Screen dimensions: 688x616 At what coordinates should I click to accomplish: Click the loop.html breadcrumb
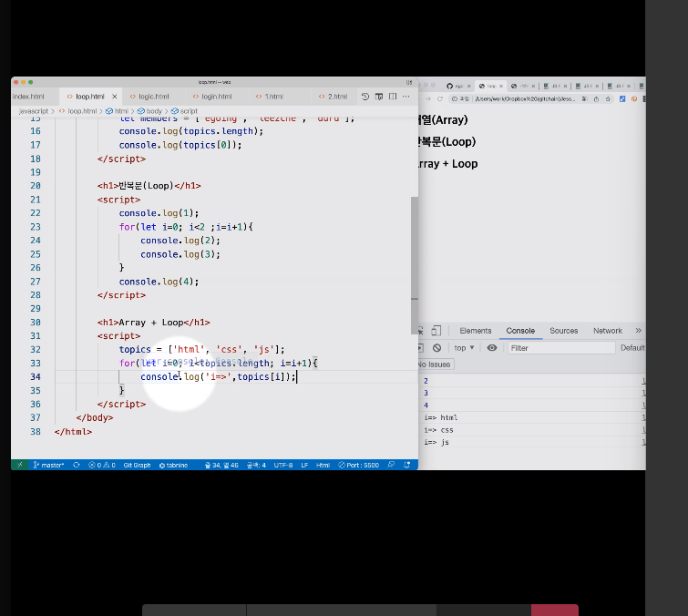pyautogui.click(x=78, y=111)
